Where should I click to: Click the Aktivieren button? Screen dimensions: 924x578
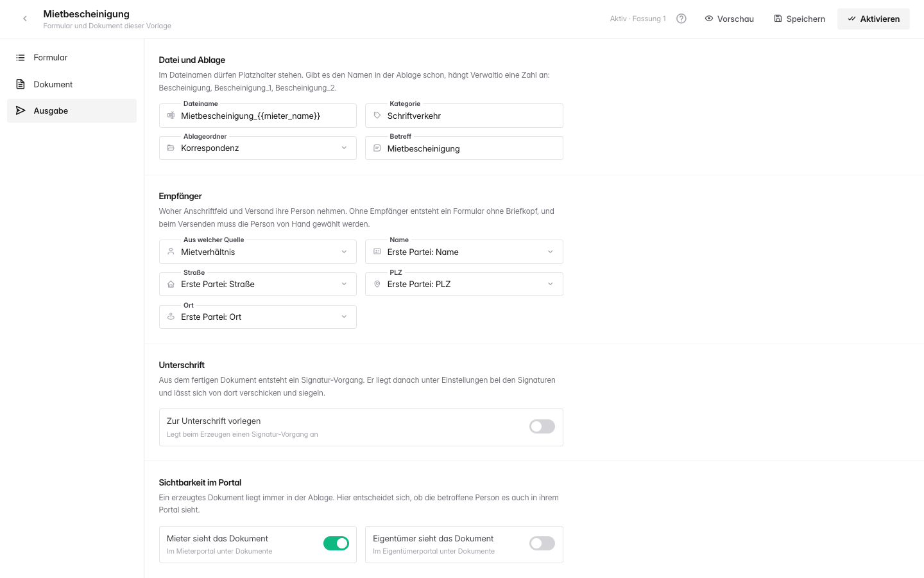pyautogui.click(x=873, y=19)
